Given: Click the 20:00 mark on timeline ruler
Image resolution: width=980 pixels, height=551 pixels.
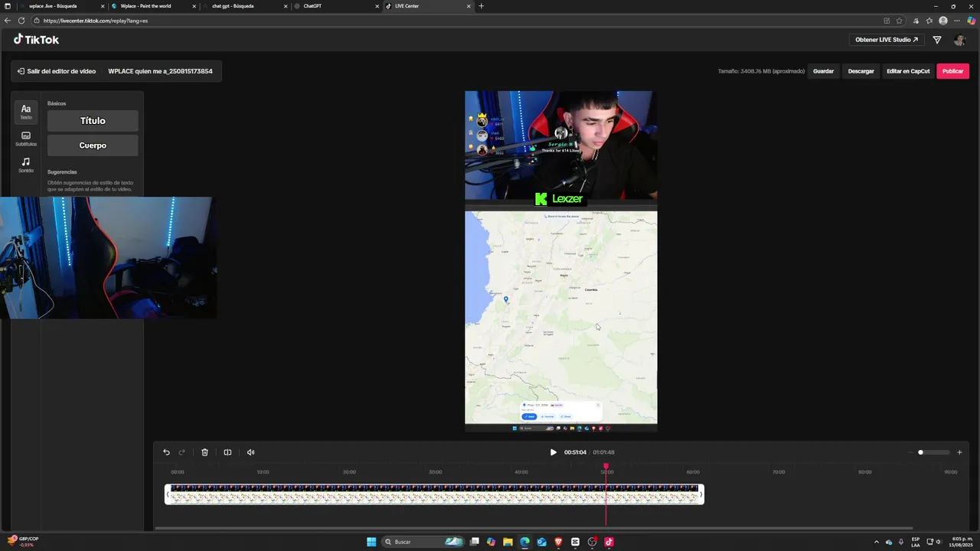Looking at the screenshot, I should coord(349,472).
